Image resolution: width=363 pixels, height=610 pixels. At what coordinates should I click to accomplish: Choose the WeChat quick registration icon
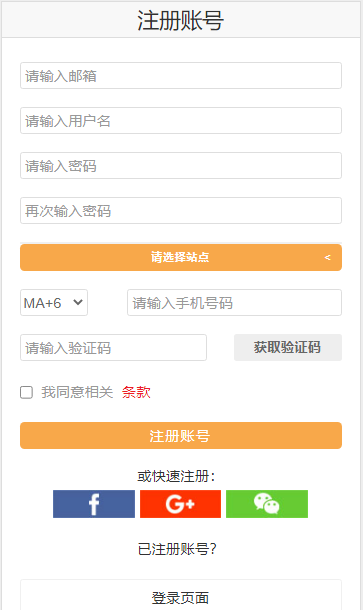pos(267,504)
